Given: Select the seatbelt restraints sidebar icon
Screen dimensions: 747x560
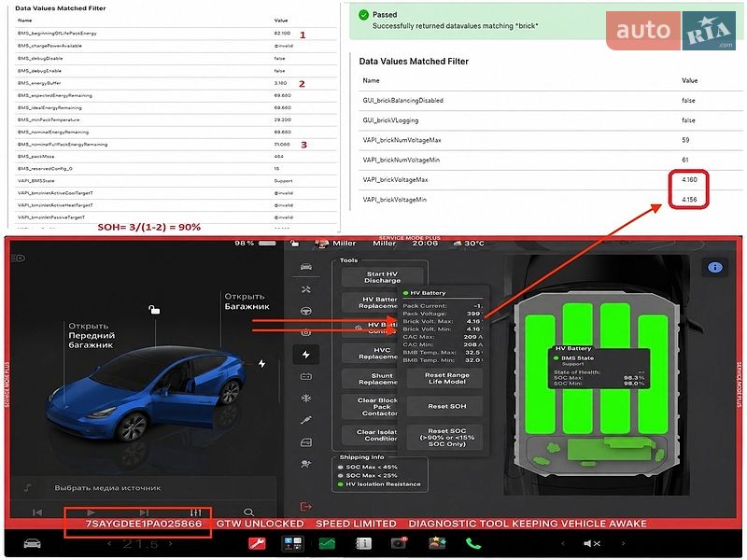Looking at the screenshot, I should 306,420.
